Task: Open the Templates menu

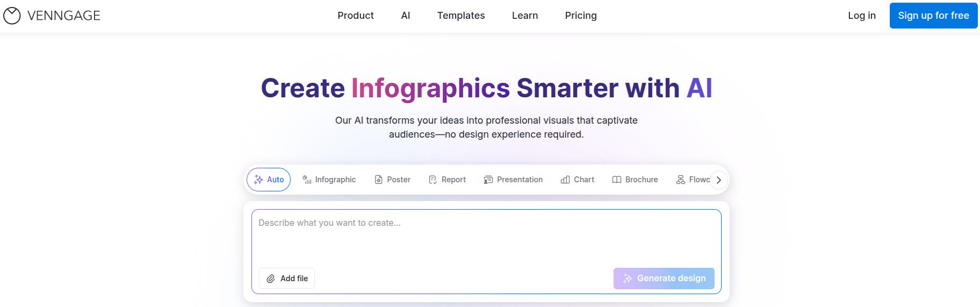Action: tap(461, 16)
